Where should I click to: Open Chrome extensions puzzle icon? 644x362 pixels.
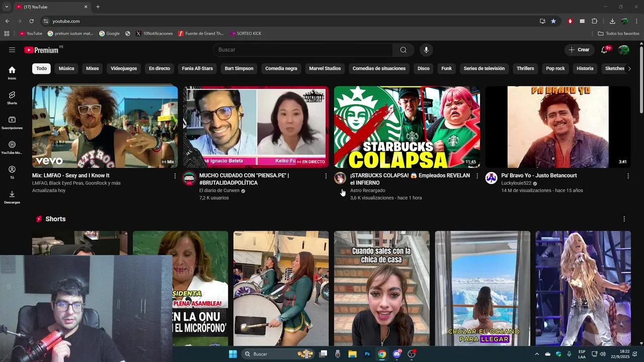594,21
